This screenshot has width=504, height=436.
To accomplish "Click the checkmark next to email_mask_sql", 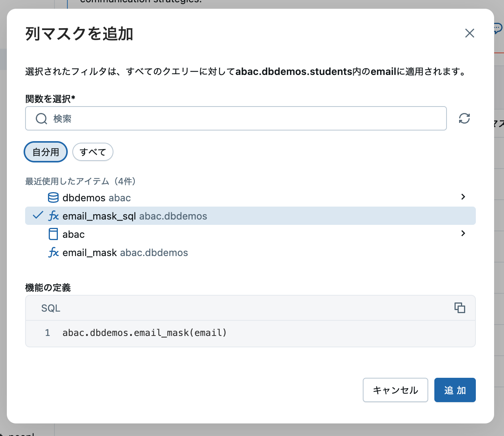I will [37, 215].
